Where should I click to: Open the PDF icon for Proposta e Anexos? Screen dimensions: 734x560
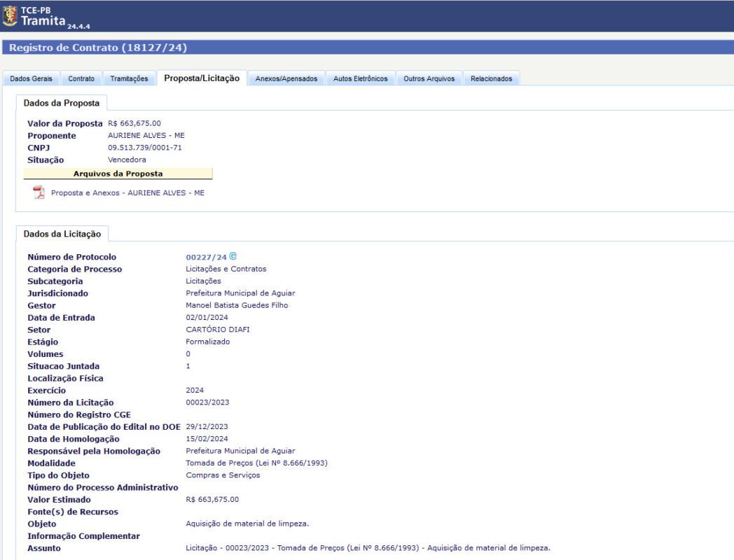tap(39, 192)
